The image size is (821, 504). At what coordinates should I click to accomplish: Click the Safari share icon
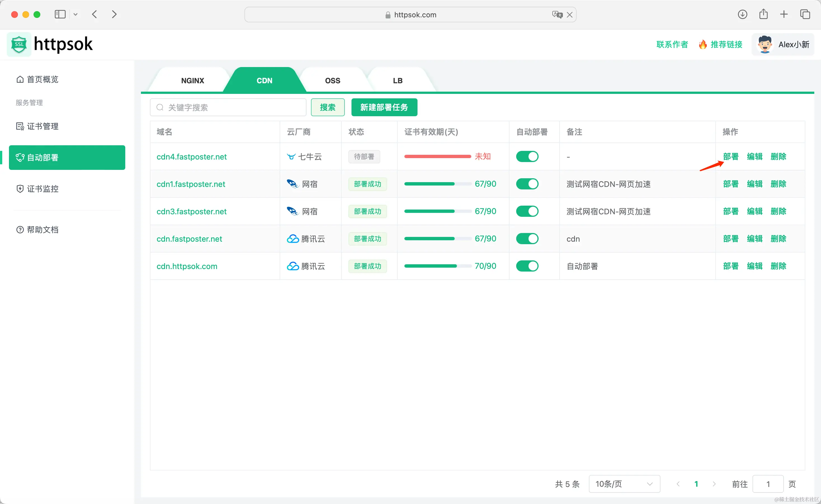coord(763,14)
